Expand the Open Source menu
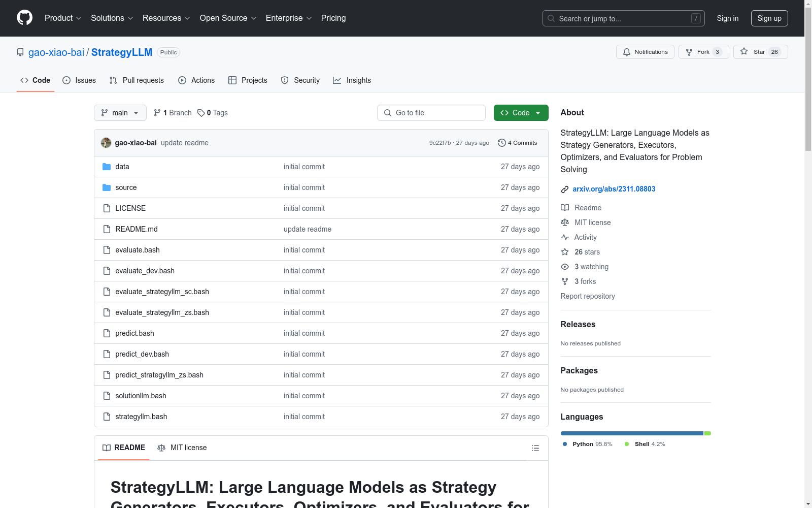 tap(228, 18)
